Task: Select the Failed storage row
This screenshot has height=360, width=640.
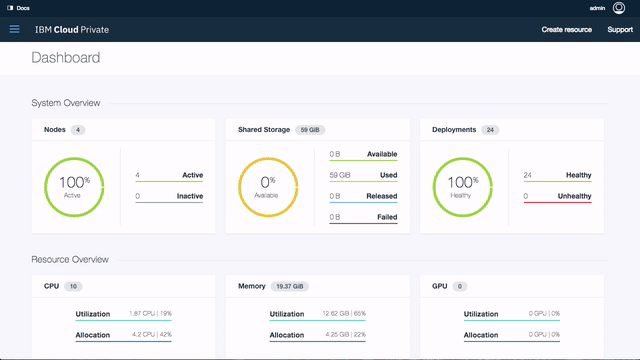Action: click(x=363, y=218)
